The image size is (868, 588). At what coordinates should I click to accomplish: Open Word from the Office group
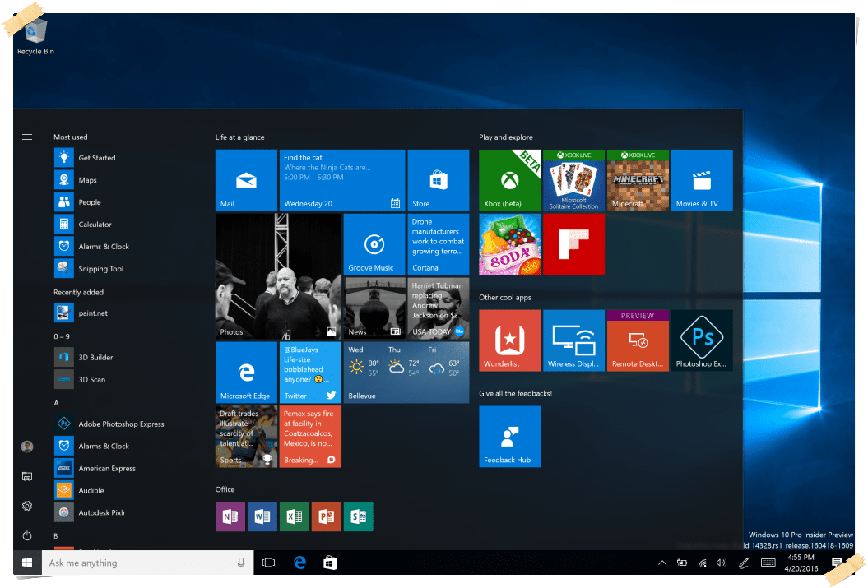point(262,516)
